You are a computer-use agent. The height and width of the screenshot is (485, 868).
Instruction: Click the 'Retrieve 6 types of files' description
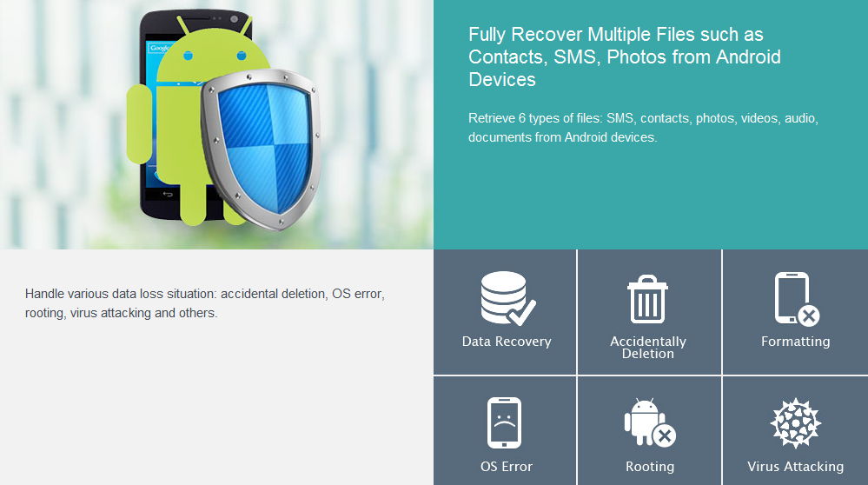point(643,128)
